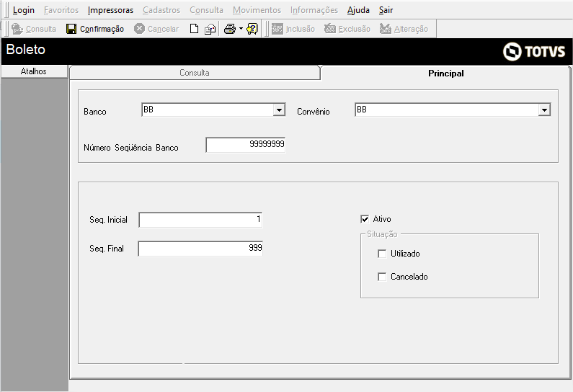The height and width of the screenshot is (392, 573).
Task: Click the Situação group label
Action: click(382, 234)
